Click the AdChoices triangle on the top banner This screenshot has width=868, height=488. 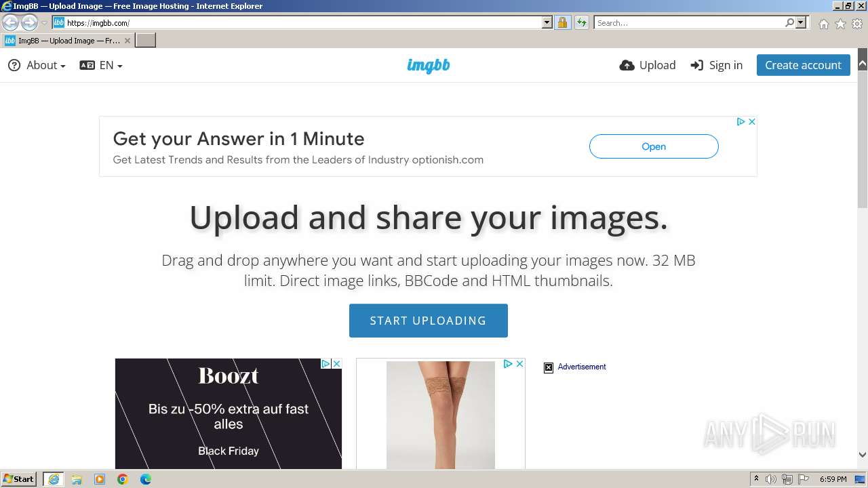coord(741,121)
